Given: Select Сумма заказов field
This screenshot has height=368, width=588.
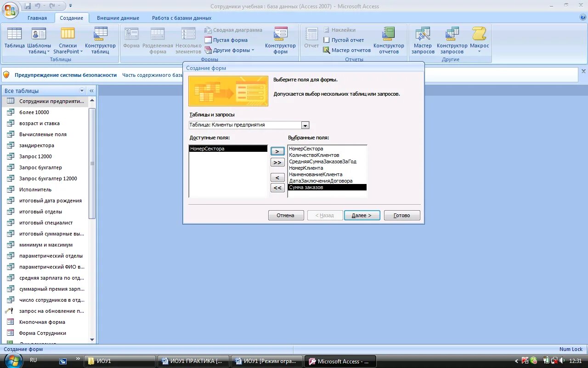Looking at the screenshot, I should [327, 187].
